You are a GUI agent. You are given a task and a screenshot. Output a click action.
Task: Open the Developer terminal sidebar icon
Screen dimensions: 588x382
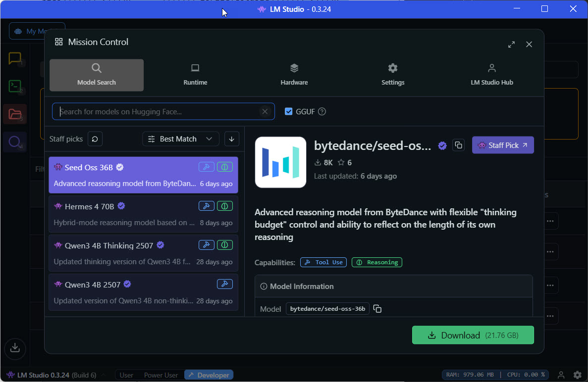point(15,86)
